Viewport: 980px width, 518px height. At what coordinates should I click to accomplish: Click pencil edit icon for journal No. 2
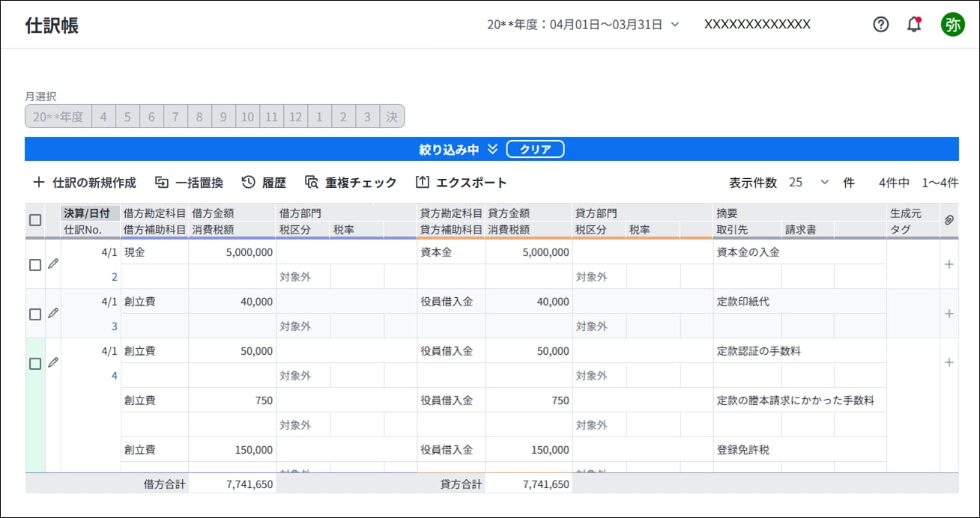click(53, 263)
